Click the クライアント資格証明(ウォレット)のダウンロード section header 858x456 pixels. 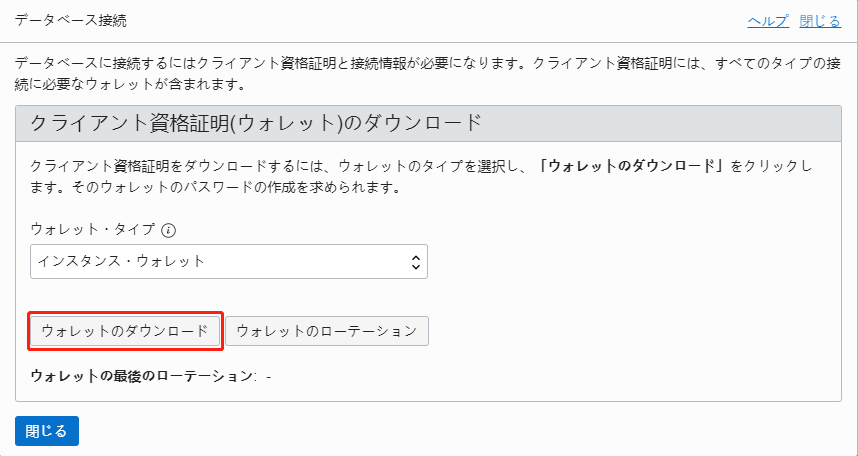[257, 123]
